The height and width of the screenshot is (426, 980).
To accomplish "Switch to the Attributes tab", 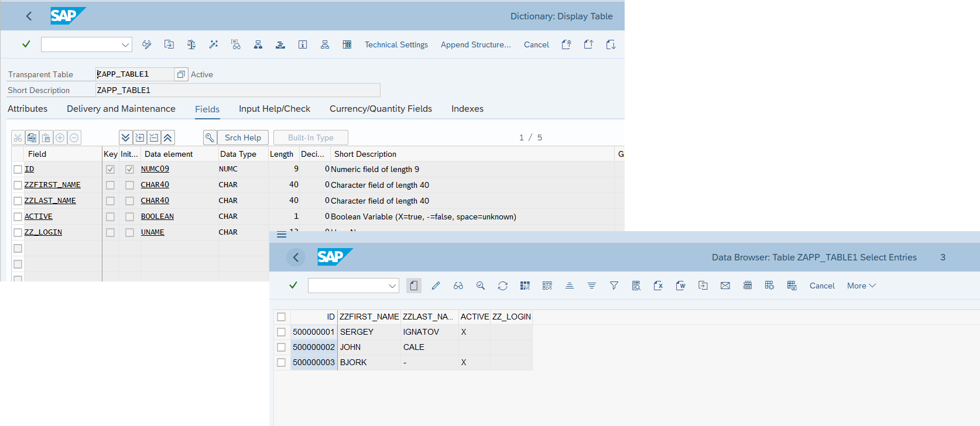I will point(28,109).
